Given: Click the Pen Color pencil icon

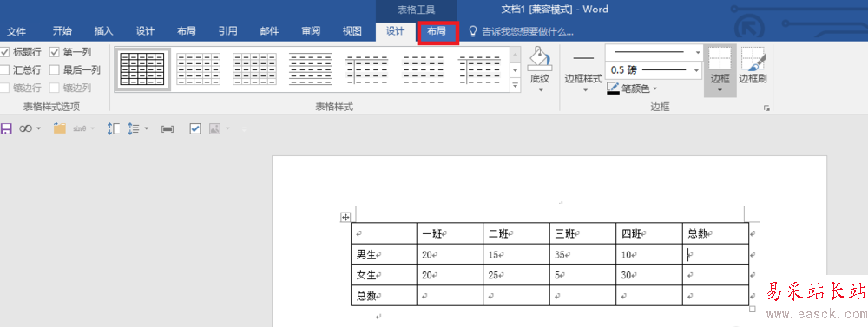Looking at the screenshot, I should coord(613,88).
